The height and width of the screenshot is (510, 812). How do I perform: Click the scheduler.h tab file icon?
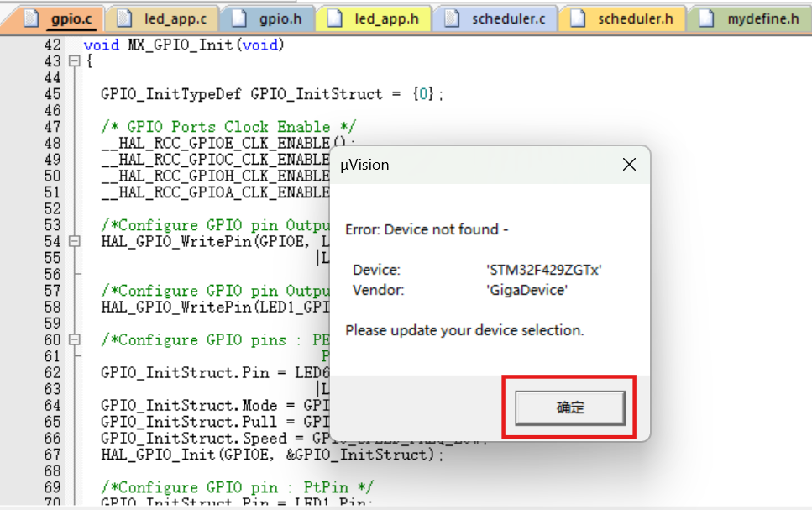point(578,18)
